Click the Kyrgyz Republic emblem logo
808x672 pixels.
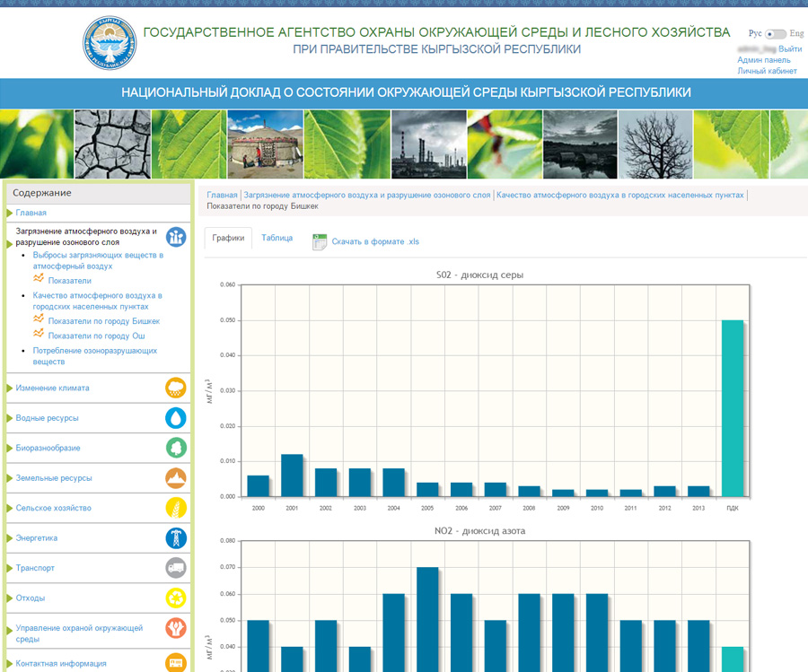pos(110,43)
